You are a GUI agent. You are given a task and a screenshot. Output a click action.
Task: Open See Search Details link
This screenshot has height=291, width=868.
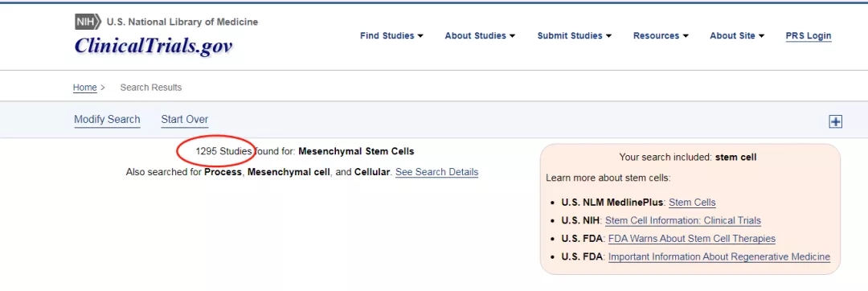click(436, 172)
